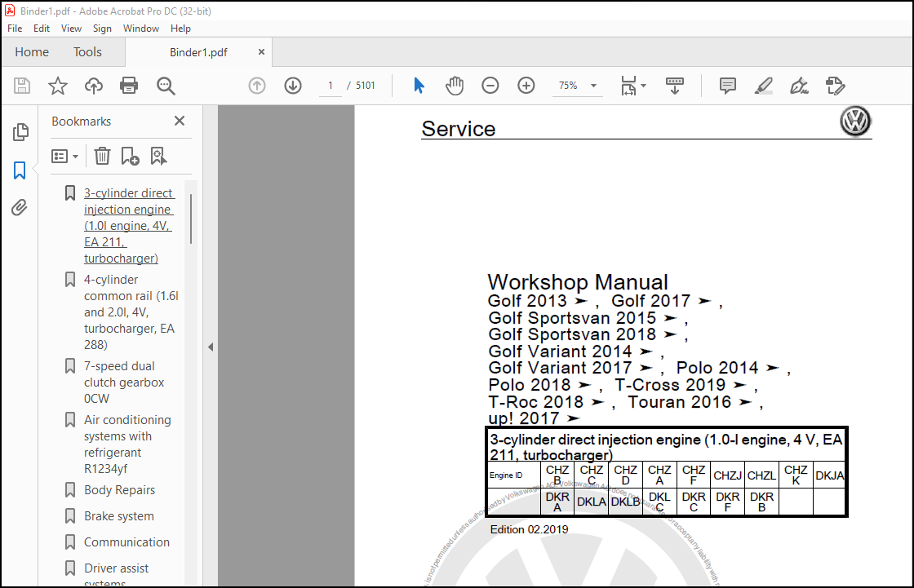Open the sign document pen icon
The height and width of the screenshot is (588, 914).
[x=799, y=86]
